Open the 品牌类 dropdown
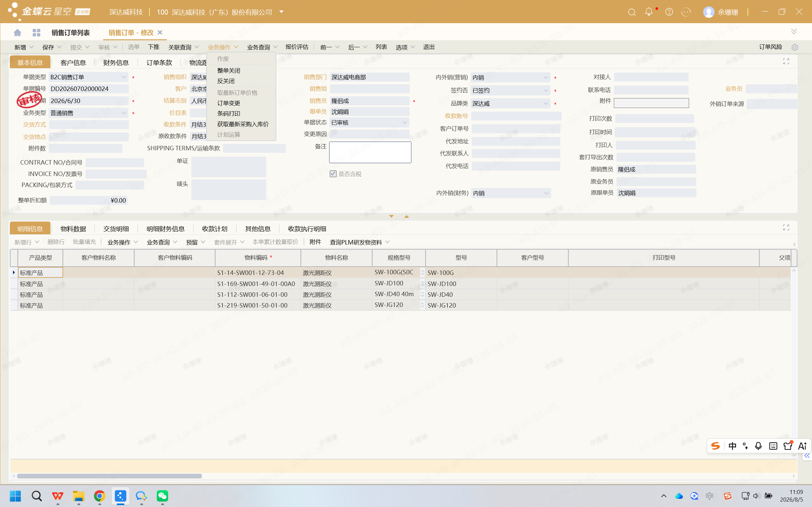Viewport: 812px width, 507px height. coord(545,104)
